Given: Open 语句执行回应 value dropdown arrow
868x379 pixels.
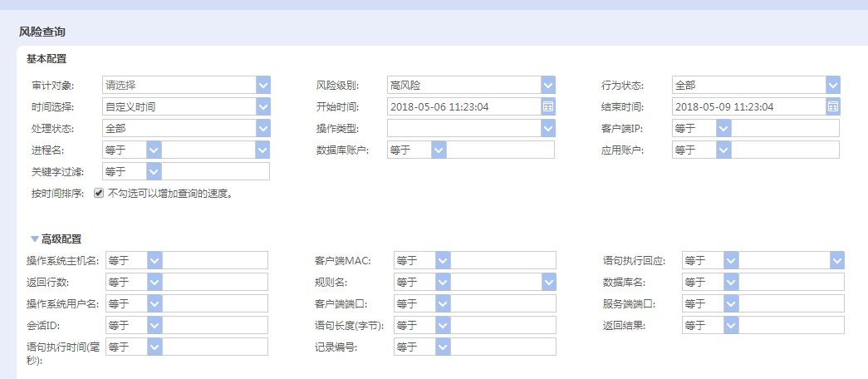Looking at the screenshot, I should click(x=837, y=260).
